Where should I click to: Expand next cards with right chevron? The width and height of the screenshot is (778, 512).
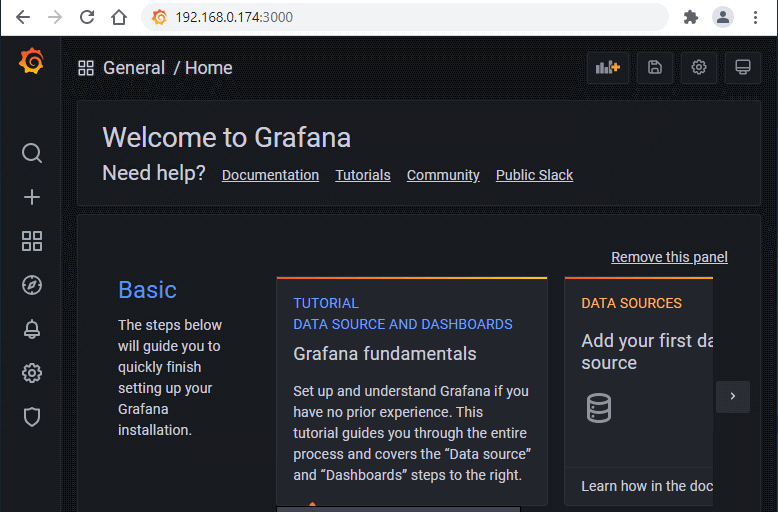732,396
